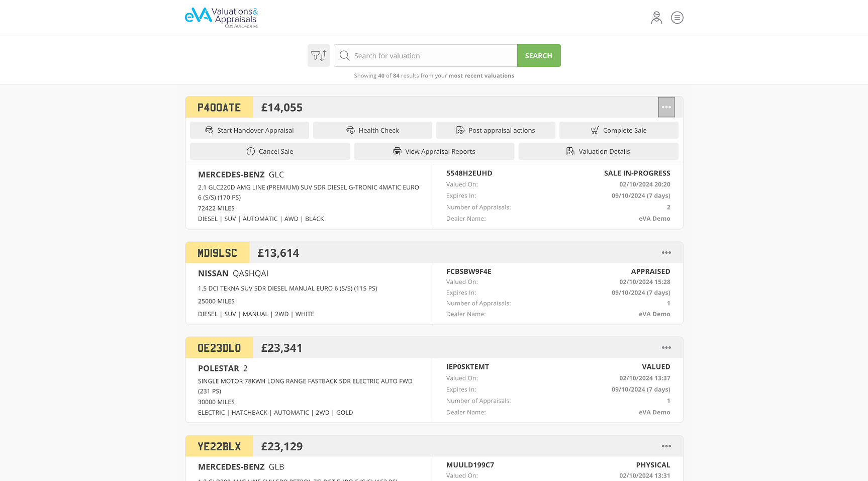
Task: Select the MD19LSC registration plate
Action: pos(217,253)
